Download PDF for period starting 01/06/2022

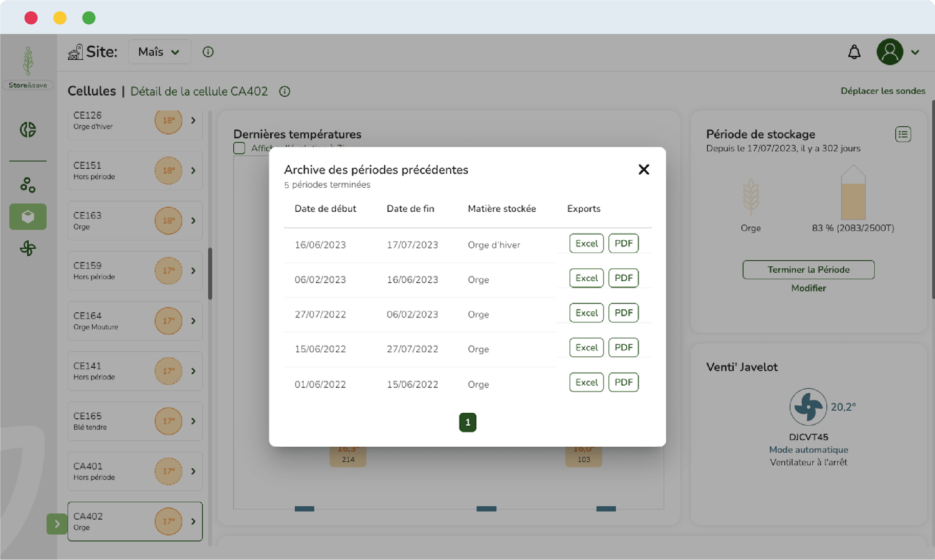(x=623, y=382)
